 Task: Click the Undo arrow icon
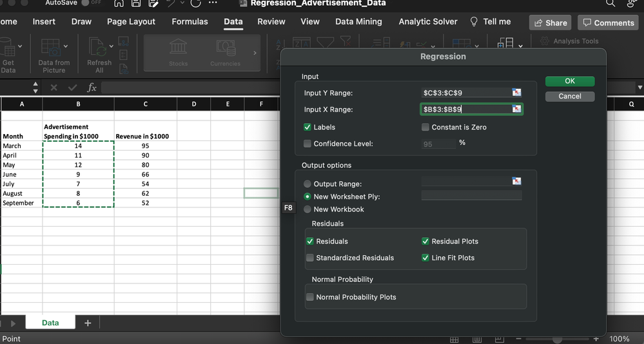[x=170, y=3]
